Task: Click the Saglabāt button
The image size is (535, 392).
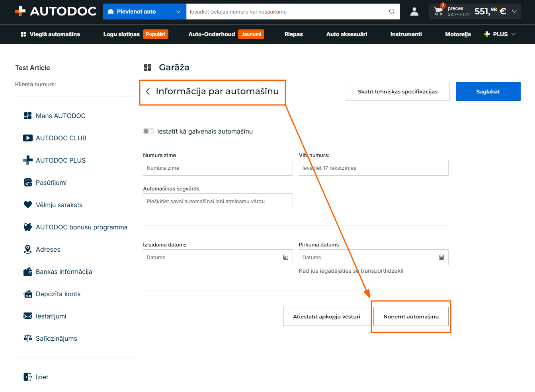Action: [488, 91]
